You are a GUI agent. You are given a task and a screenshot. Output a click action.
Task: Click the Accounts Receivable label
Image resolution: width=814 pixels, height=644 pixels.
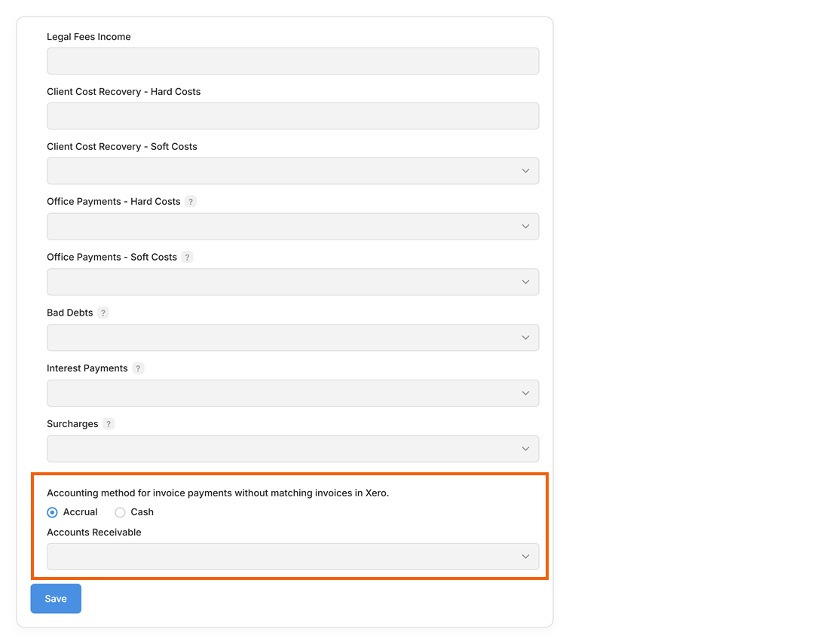point(94,533)
